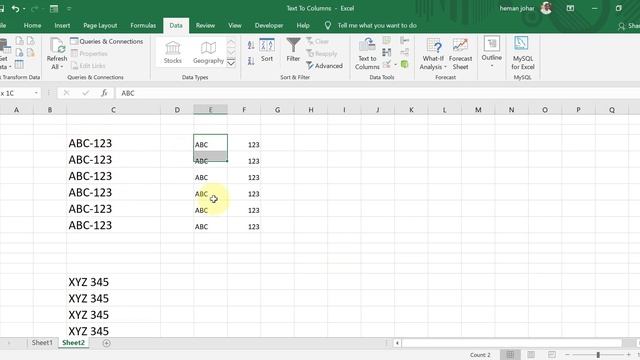The width and height of the screenshot is (640, 360).
Task: Select column E header
Action: click(x=211, y=110)
